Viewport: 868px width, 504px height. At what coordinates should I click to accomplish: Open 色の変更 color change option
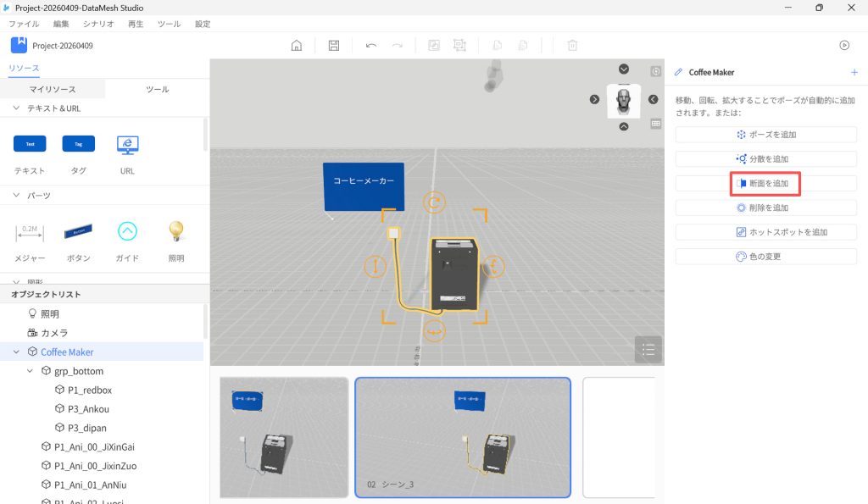tap(765, 257)
